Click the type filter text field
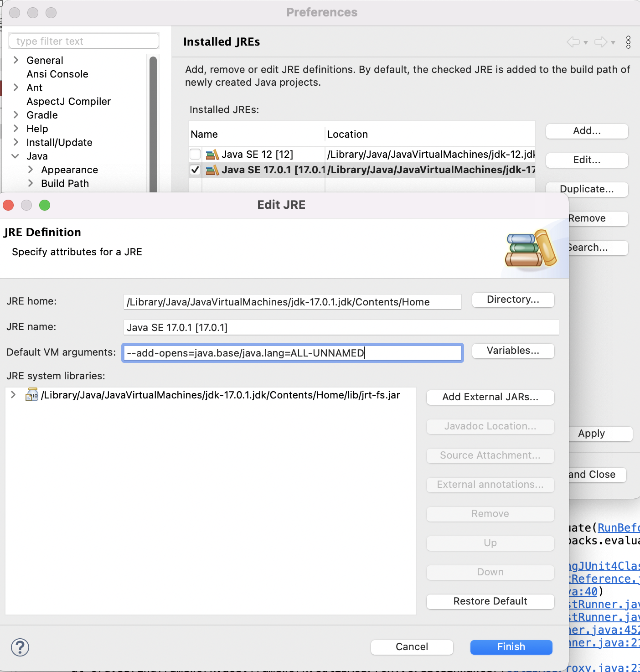 coord(83,41)
